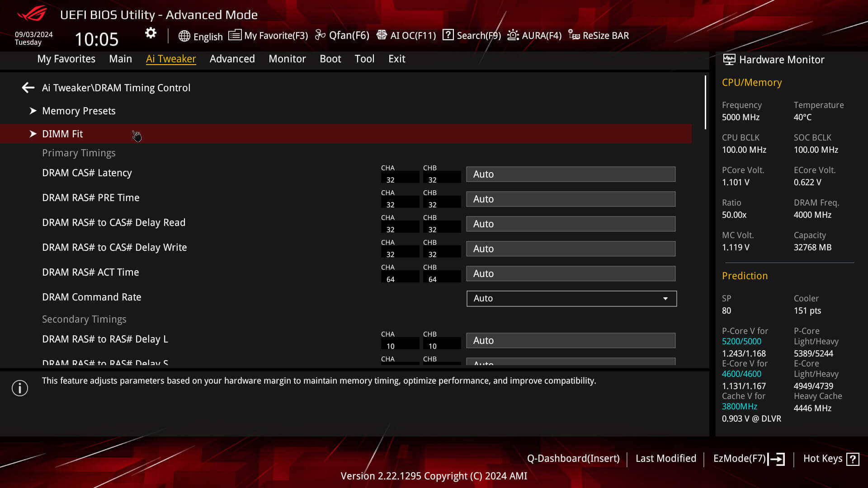The height and width of the screenshot is (488, 868).
Task: Open DRAM RAS# ACT Time dropdown
Action: [x=570, y=273]
